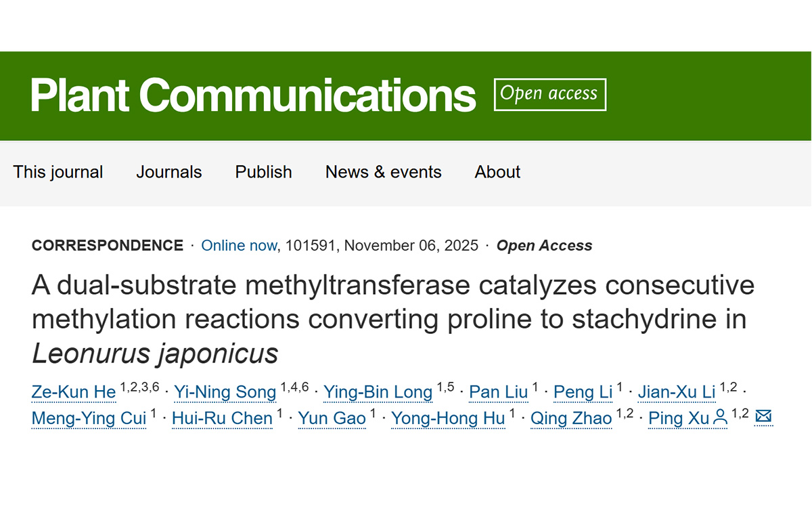812x508 pixels.
Task: Click the person icon beside Ping Xu
Action: click(721, 418)
